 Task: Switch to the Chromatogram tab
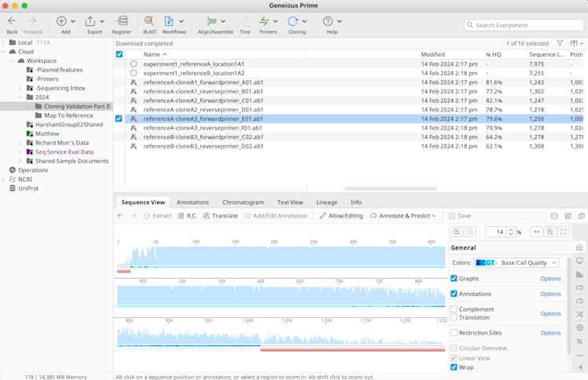[243, 203]
